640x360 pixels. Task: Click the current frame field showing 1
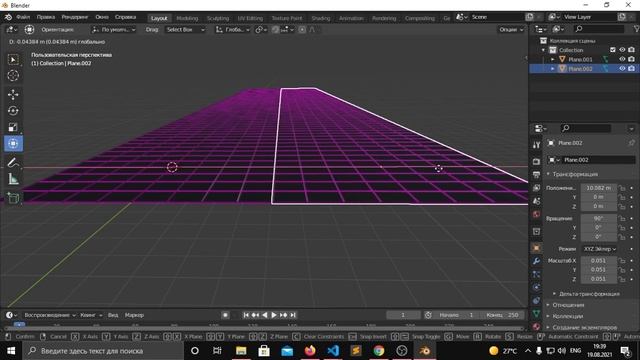403,315
